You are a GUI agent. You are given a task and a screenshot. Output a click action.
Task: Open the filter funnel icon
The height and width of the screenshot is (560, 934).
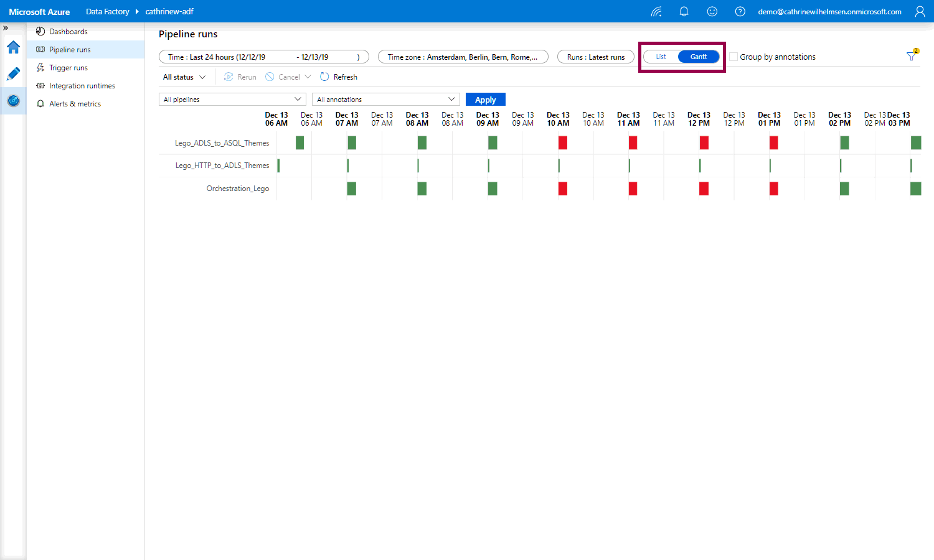(912, 57)
